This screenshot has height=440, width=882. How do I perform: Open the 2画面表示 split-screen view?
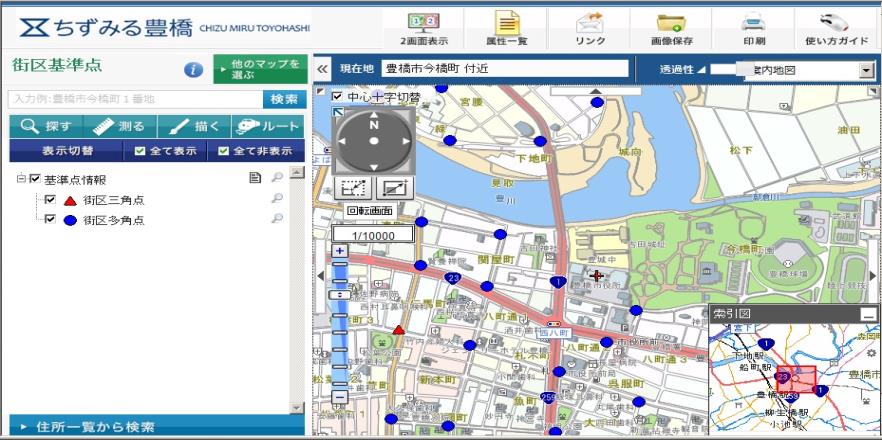coord(422,27)
